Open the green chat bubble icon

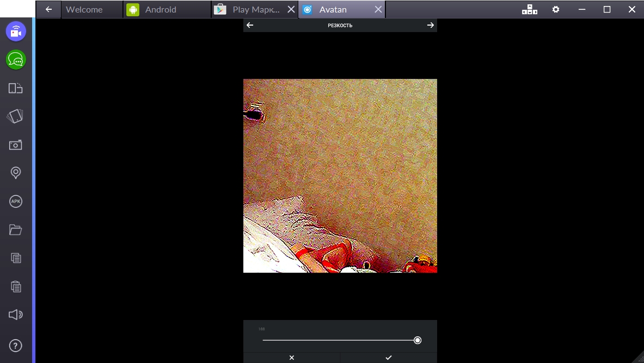pos(16,60)
